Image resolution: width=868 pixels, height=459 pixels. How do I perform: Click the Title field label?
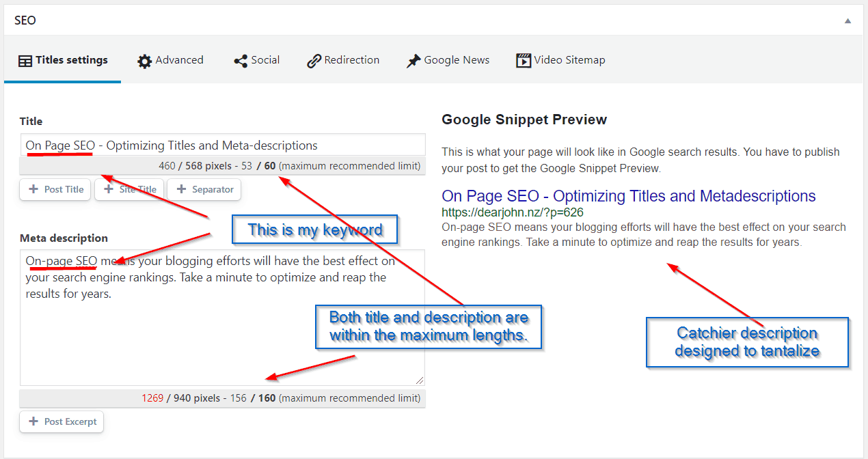tap(31, 121)
